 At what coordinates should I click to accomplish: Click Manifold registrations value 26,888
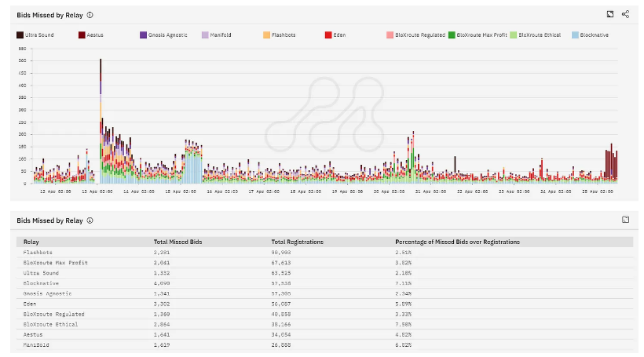point(281,345)
